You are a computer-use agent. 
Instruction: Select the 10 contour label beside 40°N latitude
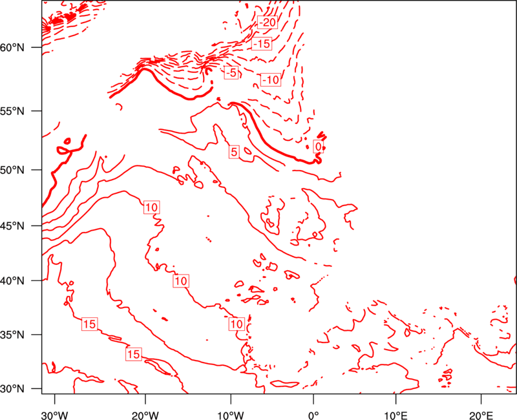coord(181,281)
